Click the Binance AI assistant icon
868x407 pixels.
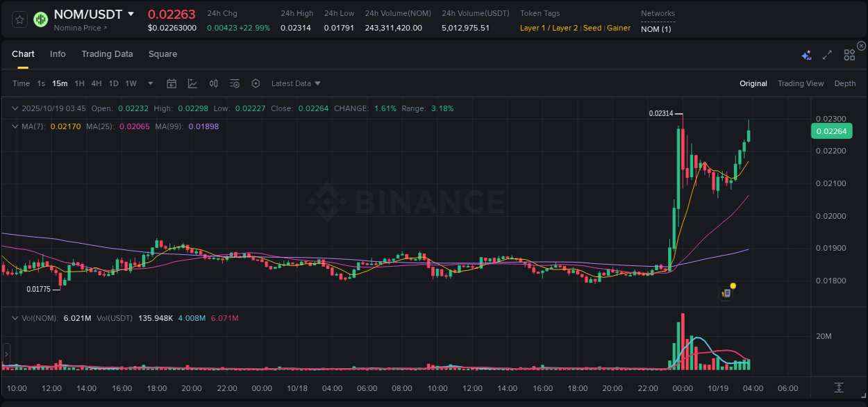click(x=806, y=54)
